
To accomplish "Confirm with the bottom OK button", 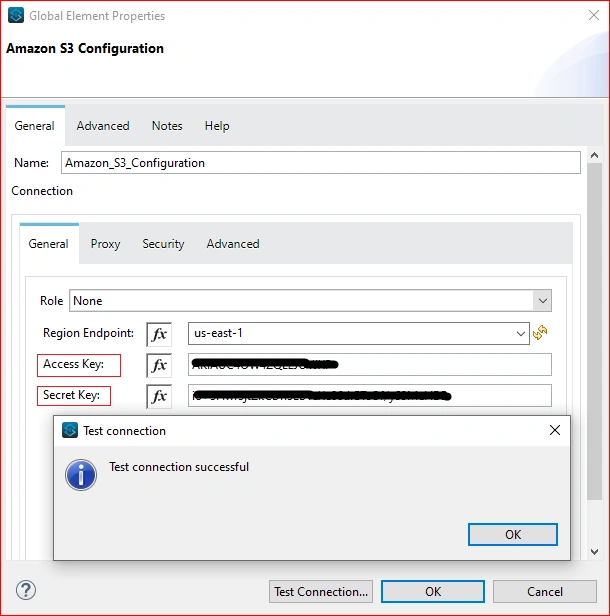I will (433, 592).
